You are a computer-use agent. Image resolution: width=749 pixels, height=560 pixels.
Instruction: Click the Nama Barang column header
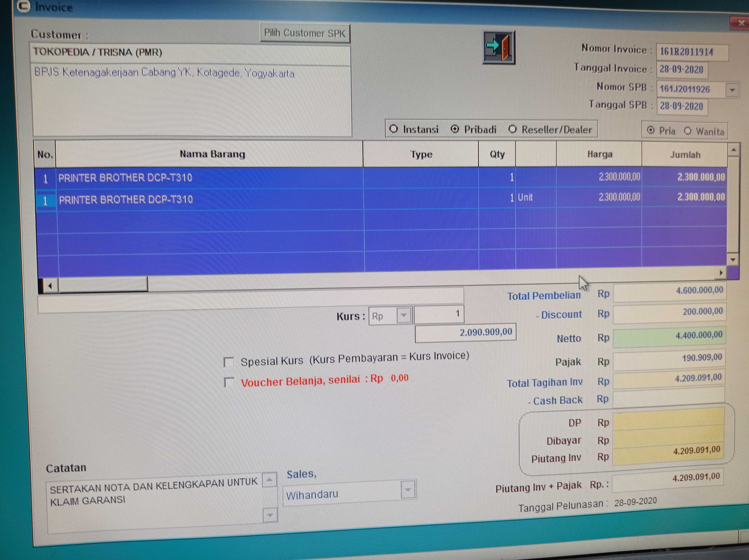[x=212, y=154]
